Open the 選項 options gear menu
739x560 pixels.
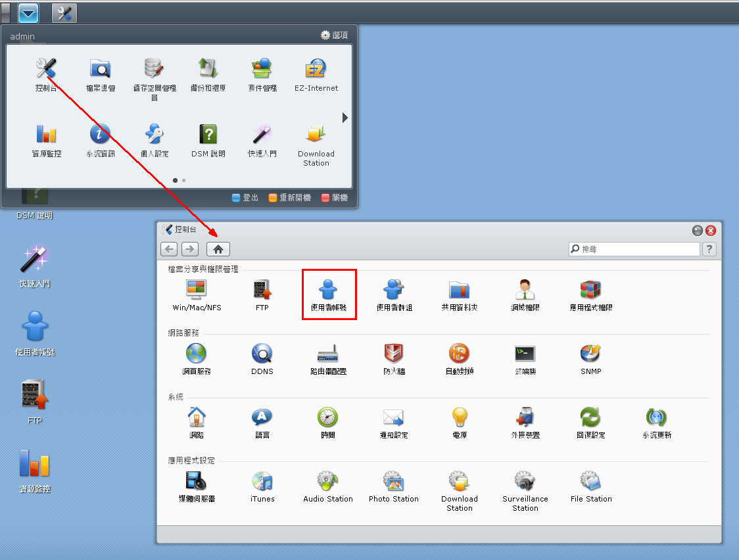pyautogui.click(x=334, y=35)
